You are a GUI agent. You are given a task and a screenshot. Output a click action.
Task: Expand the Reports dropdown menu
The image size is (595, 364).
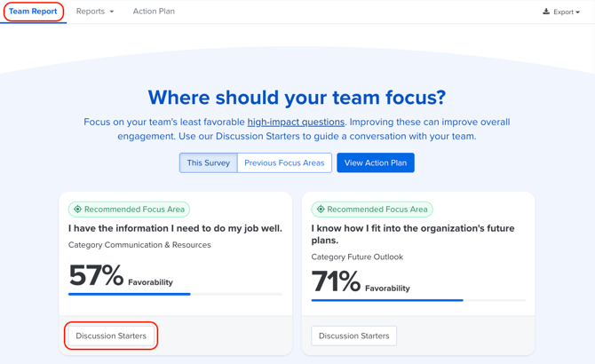pos(94,12)
